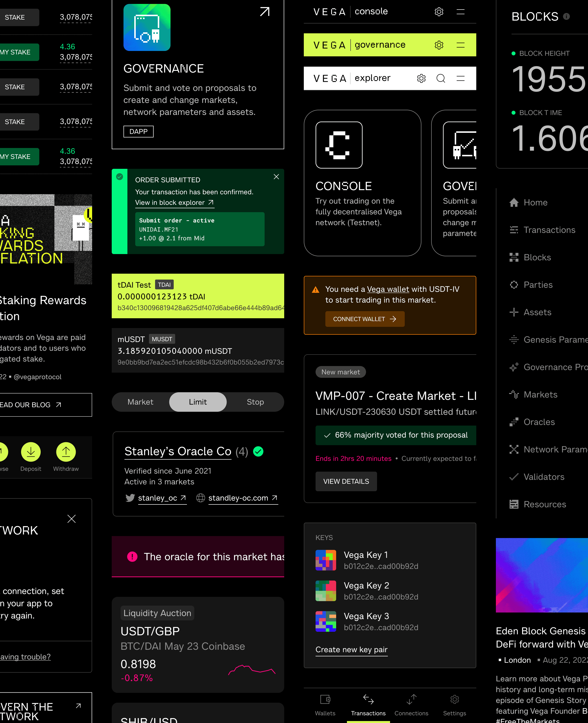Select Vega Key 2 color avatar
Viewport: 588px width, 723px height.
326,591
